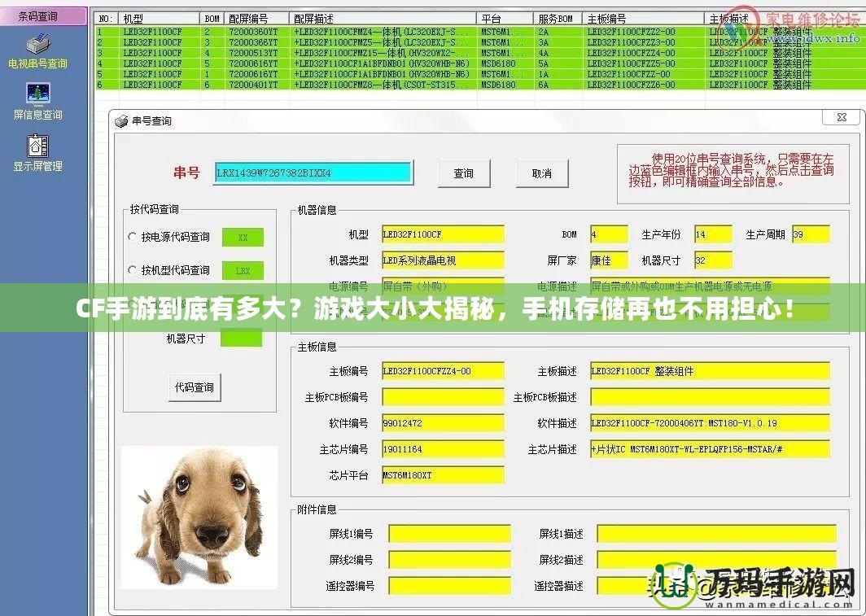Click the 配屏编号 column header

click(x=257, y=19)
